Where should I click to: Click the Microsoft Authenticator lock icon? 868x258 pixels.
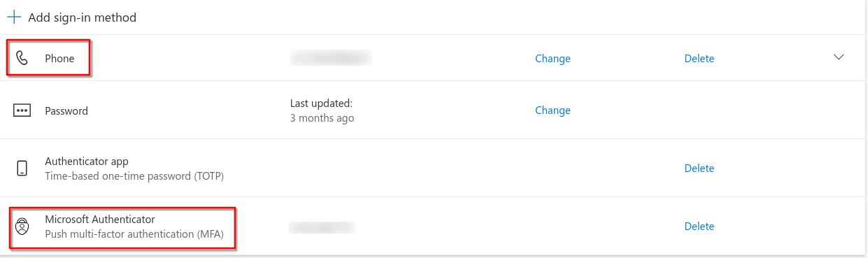pos(22,227)
